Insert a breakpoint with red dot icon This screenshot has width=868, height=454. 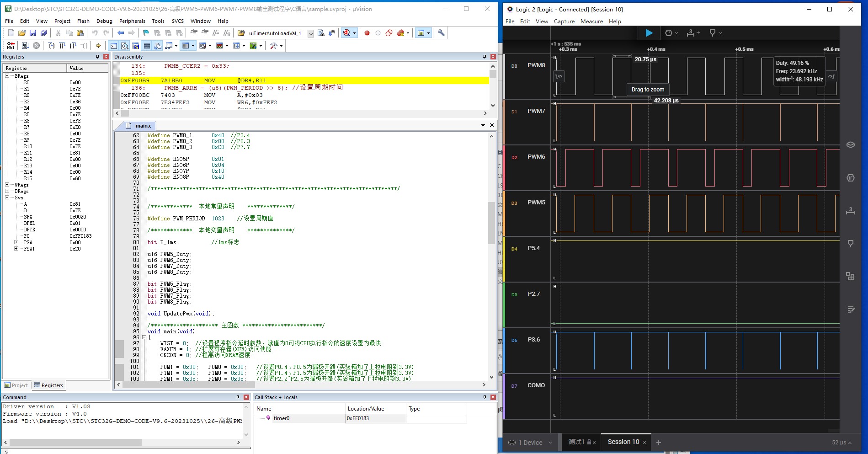pyautogui.click(x=367, y=33)
